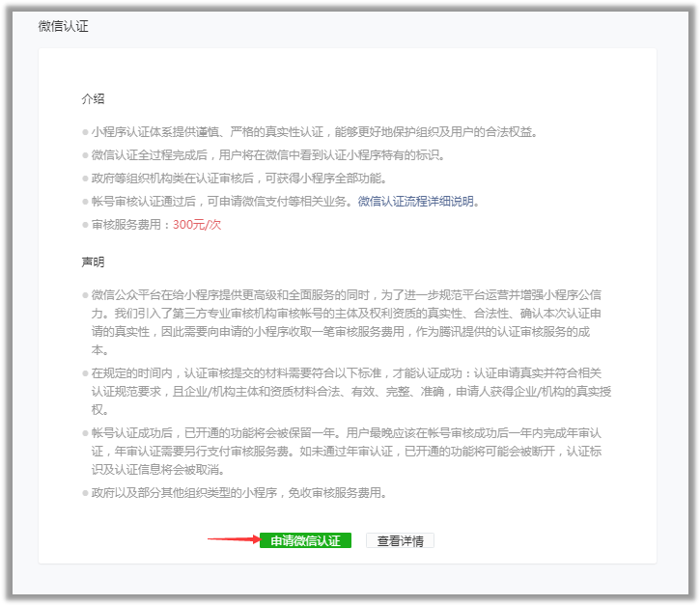Click the green 申请微信认证 button
Image resolution: width=700 pixels, height=605 pixels.
pyautogui.click(x=305, y=540)
